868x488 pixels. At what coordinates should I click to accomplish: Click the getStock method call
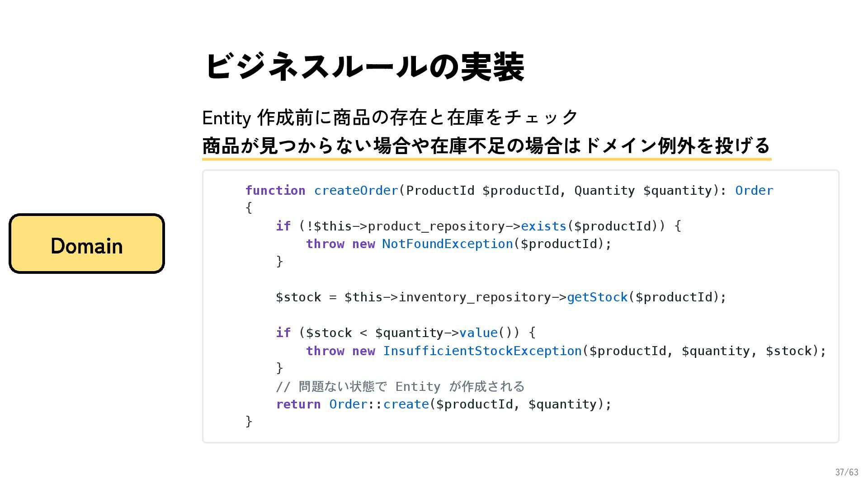click(597, 297)
